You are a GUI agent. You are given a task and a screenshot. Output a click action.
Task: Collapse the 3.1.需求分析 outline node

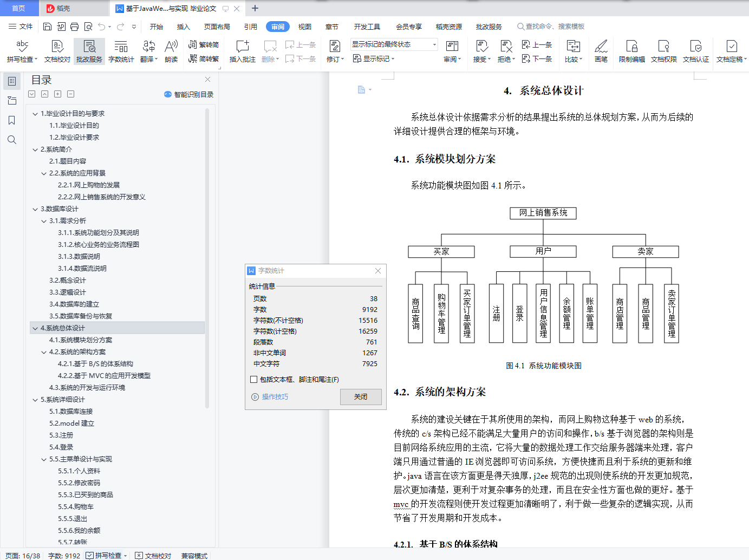click(x=44, y=221)
